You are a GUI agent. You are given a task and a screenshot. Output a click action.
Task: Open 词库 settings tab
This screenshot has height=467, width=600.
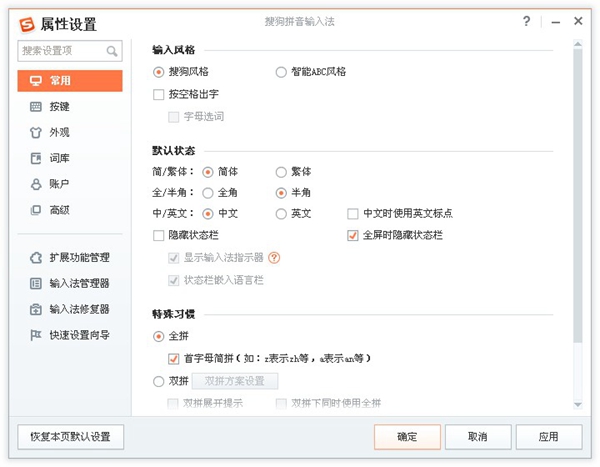pos(70,158)
